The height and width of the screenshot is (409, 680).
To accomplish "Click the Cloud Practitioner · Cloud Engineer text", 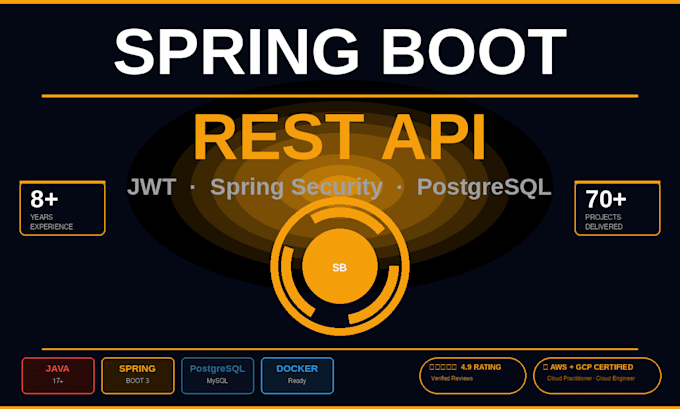I will [x=591, y=378].
